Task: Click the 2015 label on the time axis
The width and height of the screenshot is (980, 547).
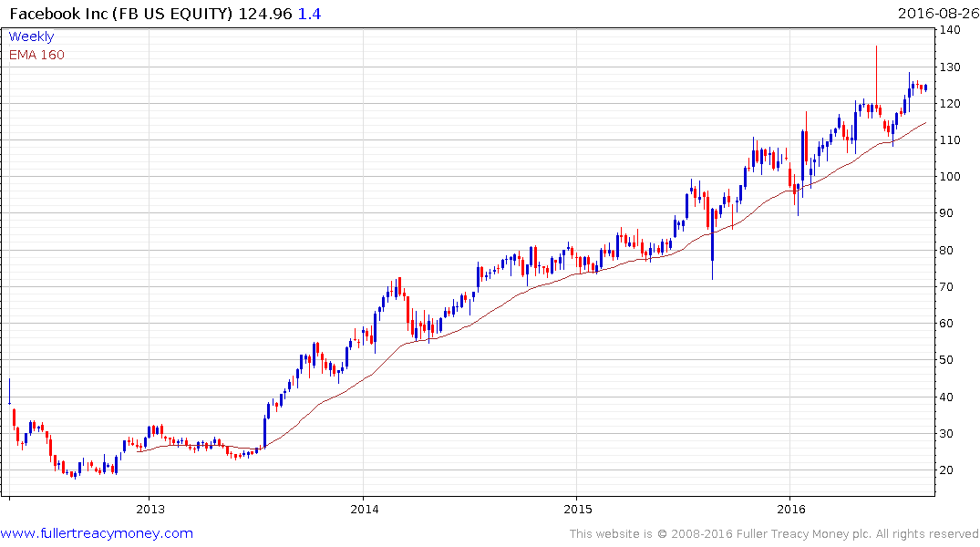Action: (577, 509)
